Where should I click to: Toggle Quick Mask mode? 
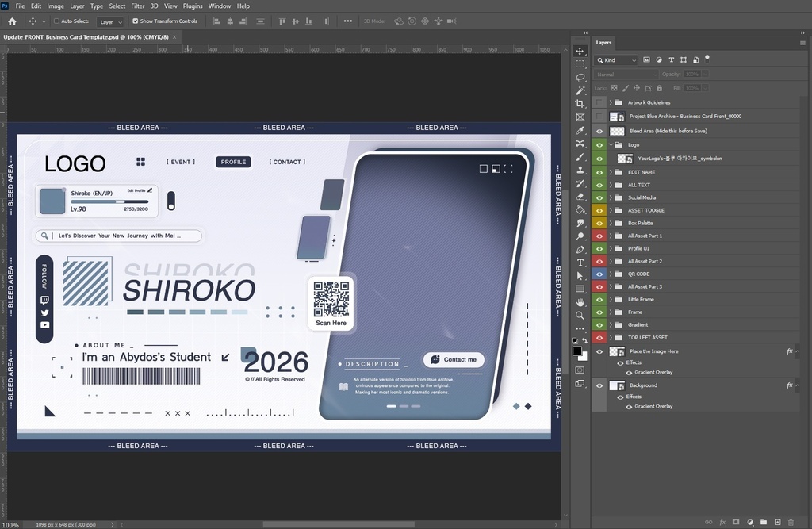click(x=580, y=370)
